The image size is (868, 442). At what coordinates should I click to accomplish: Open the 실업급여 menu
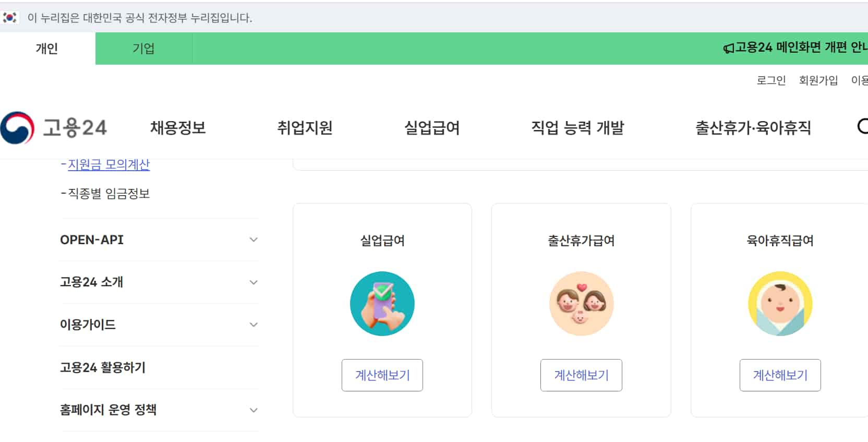pos(432,128)
